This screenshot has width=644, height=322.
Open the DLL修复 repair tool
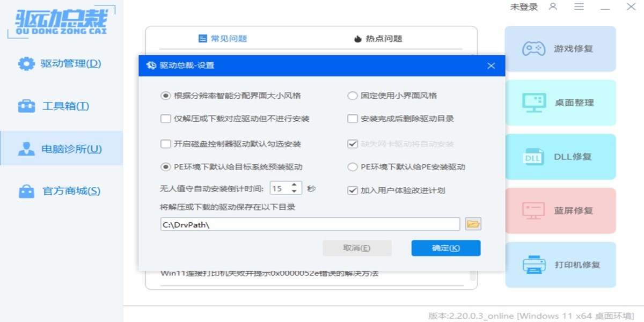[x=560, y=157]
